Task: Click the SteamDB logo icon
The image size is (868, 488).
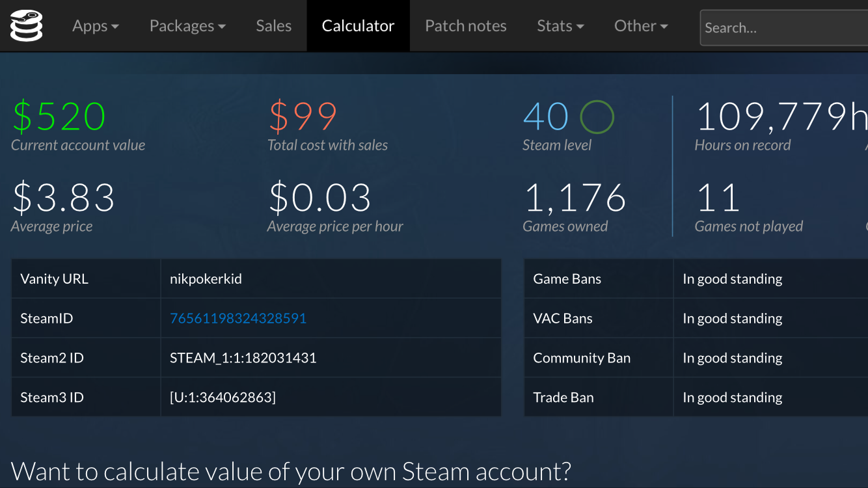Action: (27, 26)
